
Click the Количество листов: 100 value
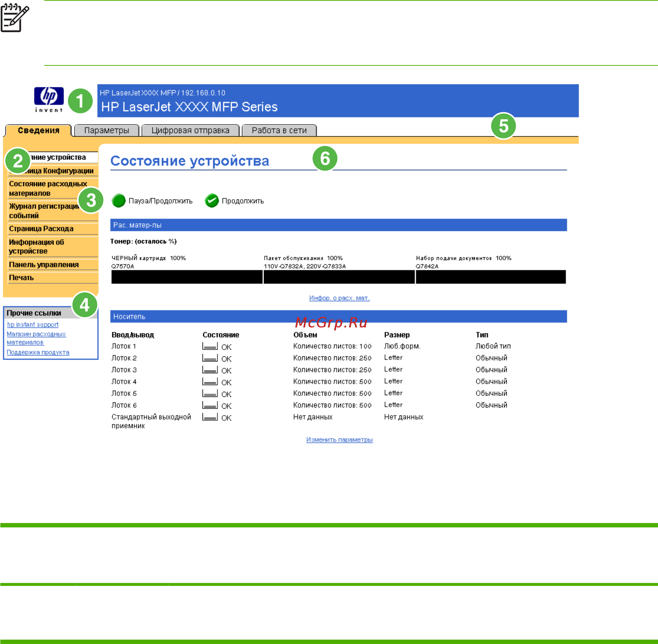(332, 346)
